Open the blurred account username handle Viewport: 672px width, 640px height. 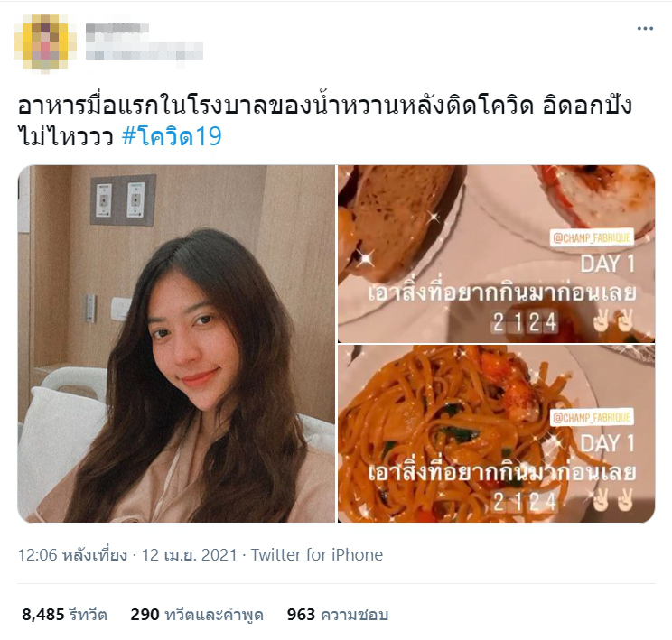144,51
